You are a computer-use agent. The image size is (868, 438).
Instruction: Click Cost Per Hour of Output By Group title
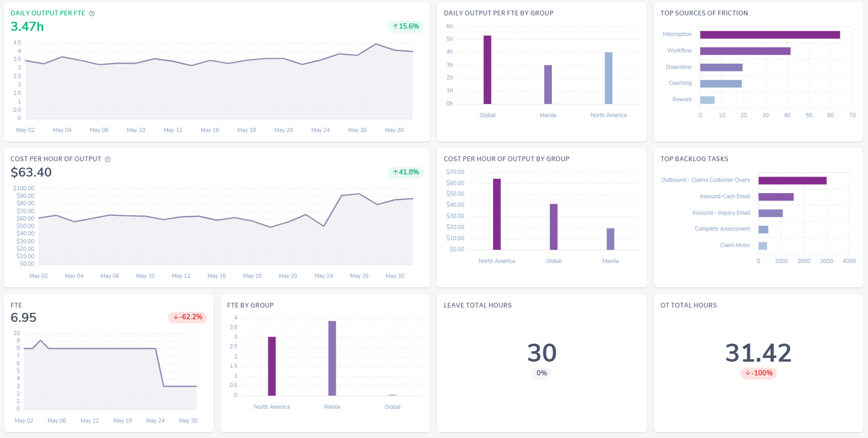click(x=506, y=159)
